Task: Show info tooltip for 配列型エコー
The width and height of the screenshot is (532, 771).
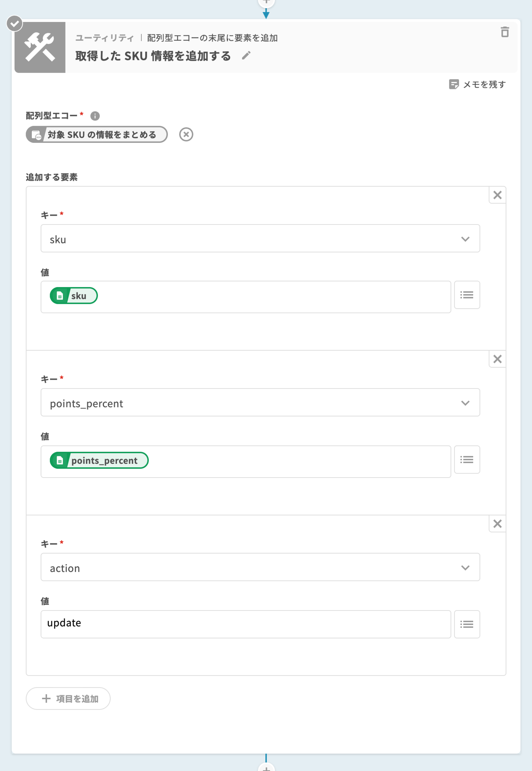Action: (x=95, y=116)
